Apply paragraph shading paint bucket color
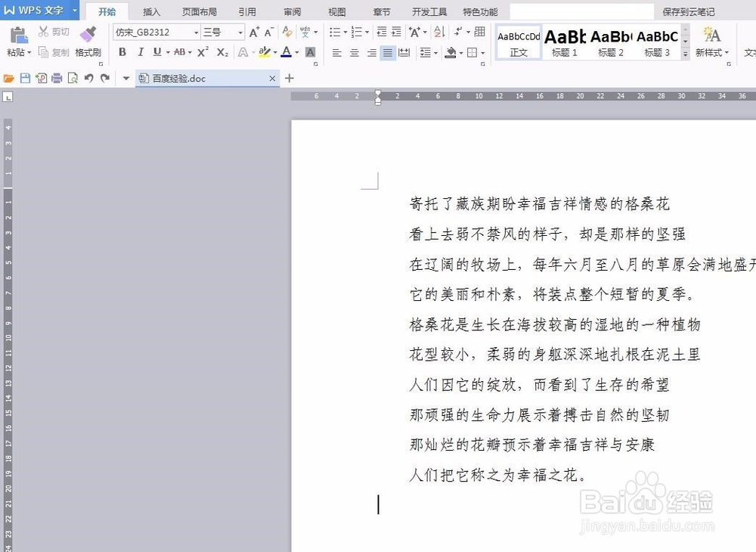Viewport: 756px width, 552px height. coord(451,52)
